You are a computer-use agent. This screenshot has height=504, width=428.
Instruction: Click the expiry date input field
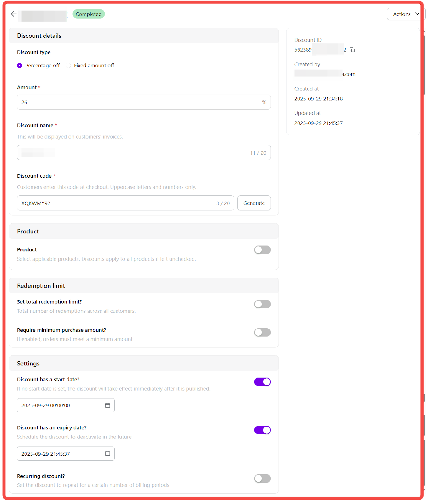click(60, 454)
